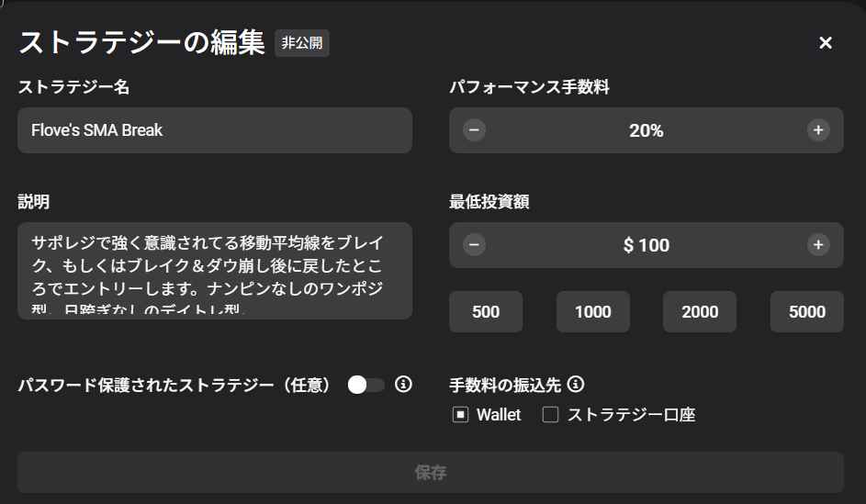Increase the performance fee percentage
The width and height of the screenshot is (866, 504).
(x=818, y=130)
